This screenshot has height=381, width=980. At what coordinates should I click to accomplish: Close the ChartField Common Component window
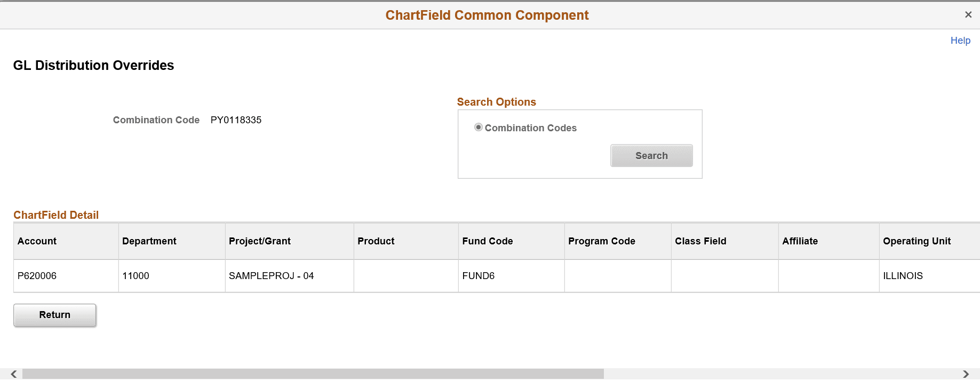[968, 14]
